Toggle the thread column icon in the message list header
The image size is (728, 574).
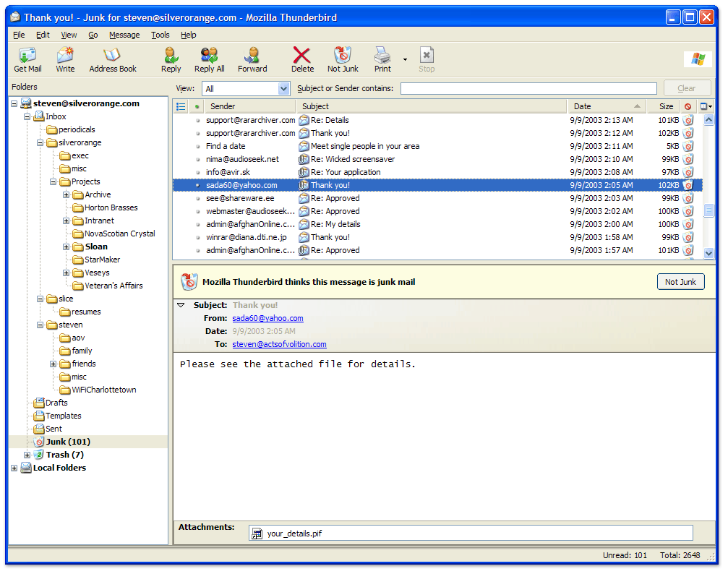181,106
